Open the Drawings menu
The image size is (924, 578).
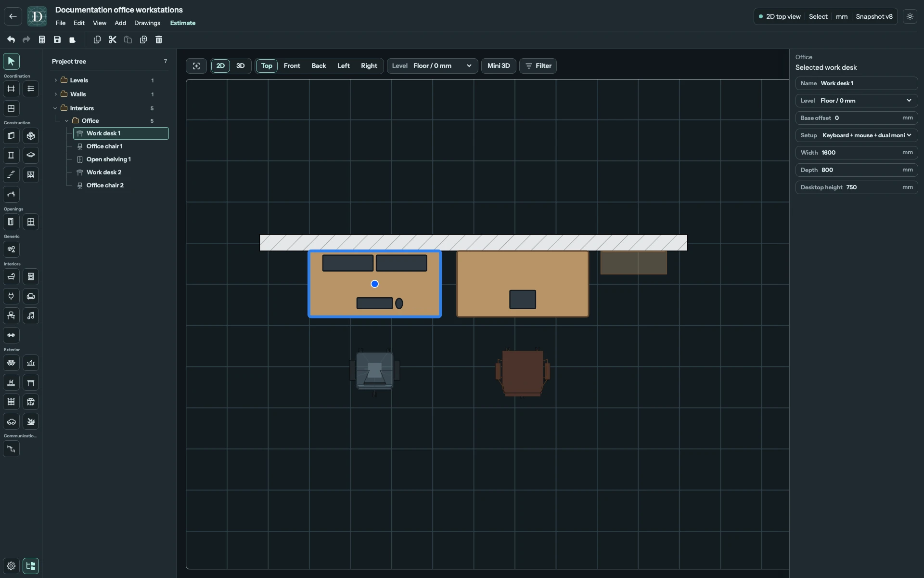pos(147,23)
